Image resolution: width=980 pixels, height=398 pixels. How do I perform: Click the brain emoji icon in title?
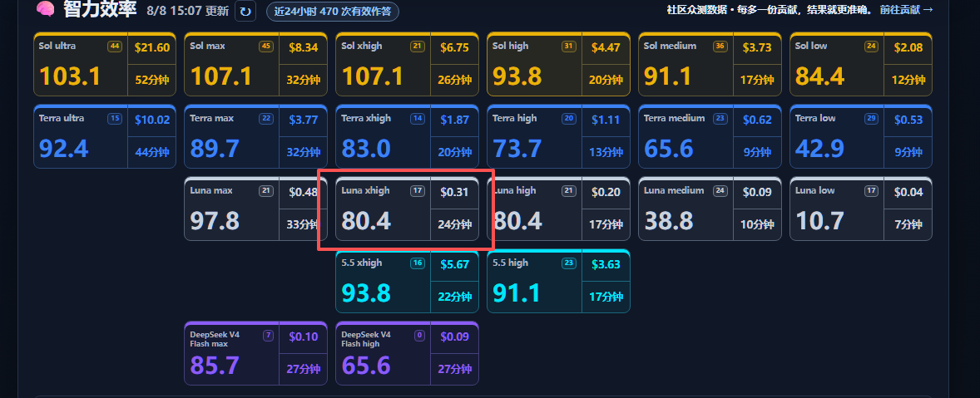click(45, 9)
